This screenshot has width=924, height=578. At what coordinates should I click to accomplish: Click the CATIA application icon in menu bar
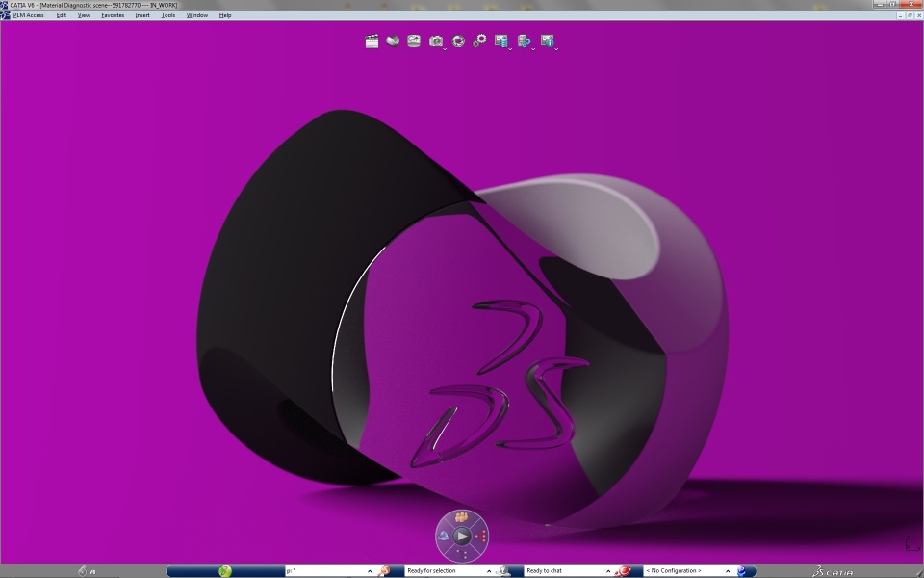(5, 15)
